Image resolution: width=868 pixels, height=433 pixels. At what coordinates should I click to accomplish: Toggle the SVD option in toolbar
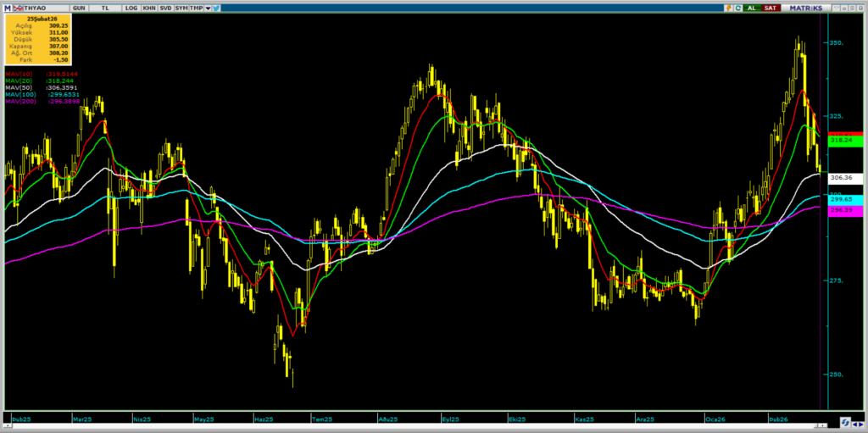click(166, 7)
